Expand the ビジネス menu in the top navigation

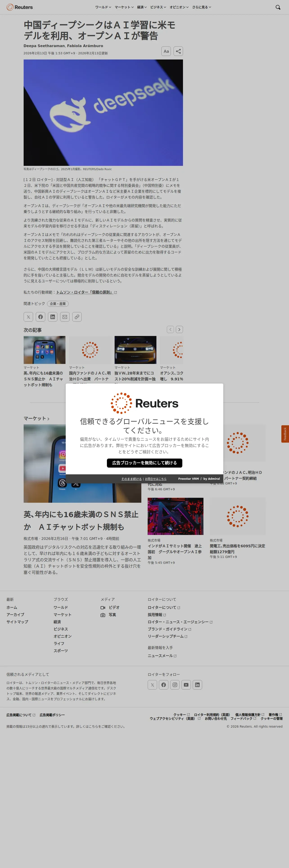click(x=158, y=7)
